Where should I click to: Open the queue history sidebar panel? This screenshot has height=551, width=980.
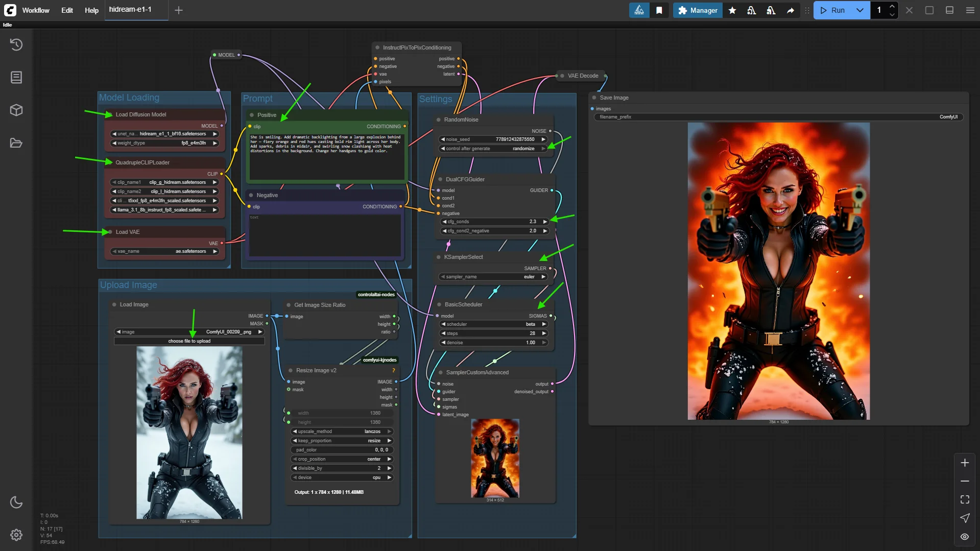pyautogui.click(x=16, y=45)
